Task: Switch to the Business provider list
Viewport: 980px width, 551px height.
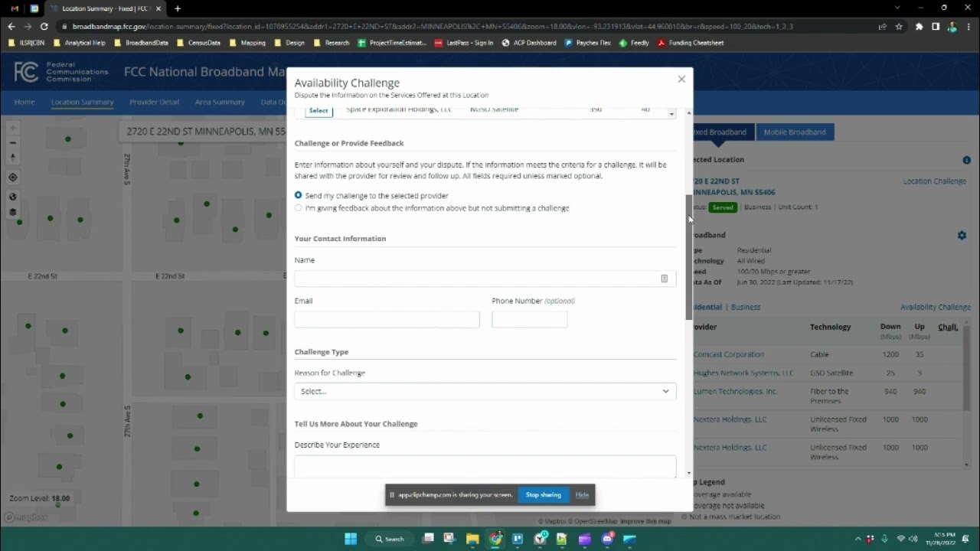Action: click(746, 307)
